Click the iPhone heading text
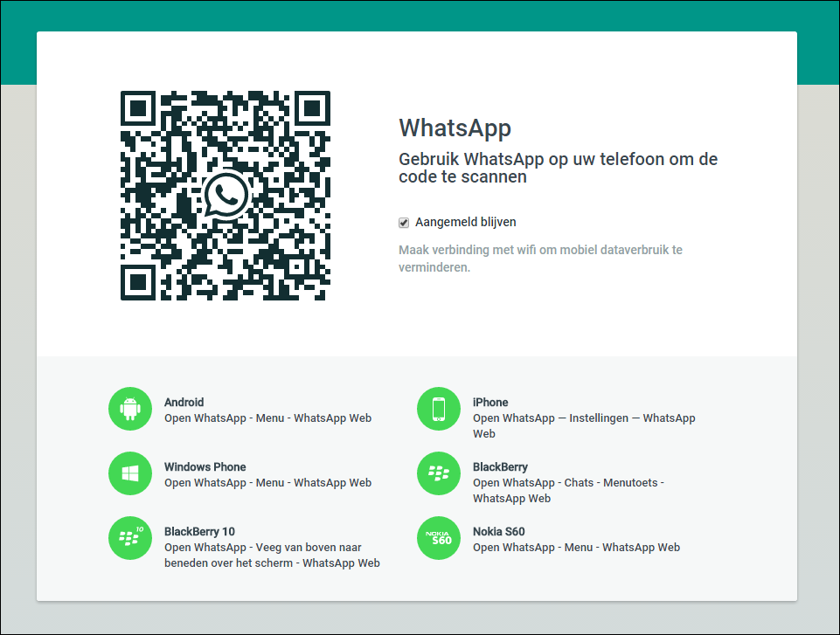 [490, 403]
